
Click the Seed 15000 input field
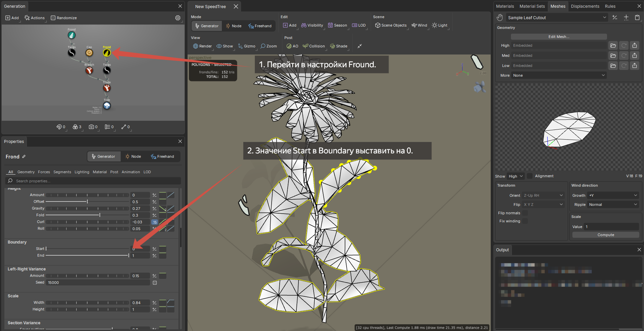(x=98, y=283)
